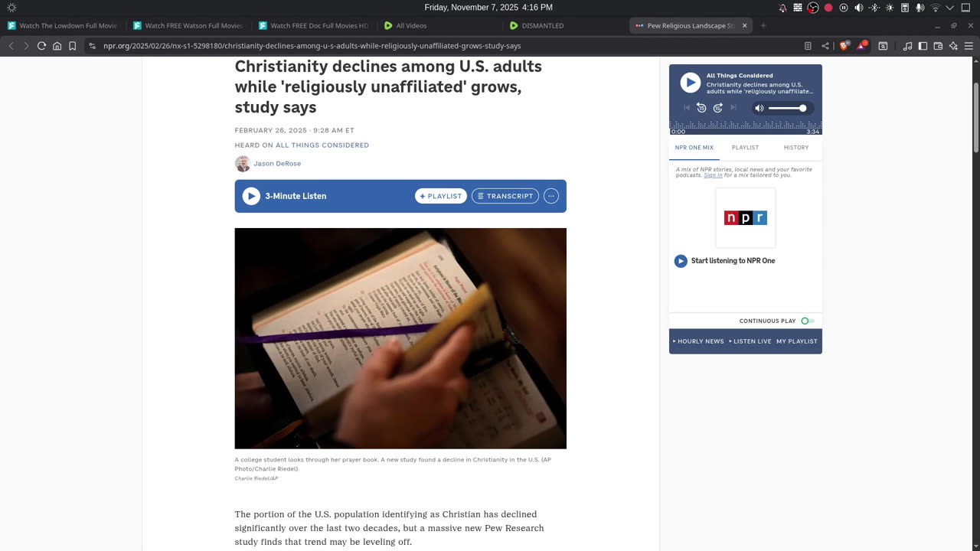Rewind 15 seconds in NPR player

pyautogui.click(x=701, y=108)
